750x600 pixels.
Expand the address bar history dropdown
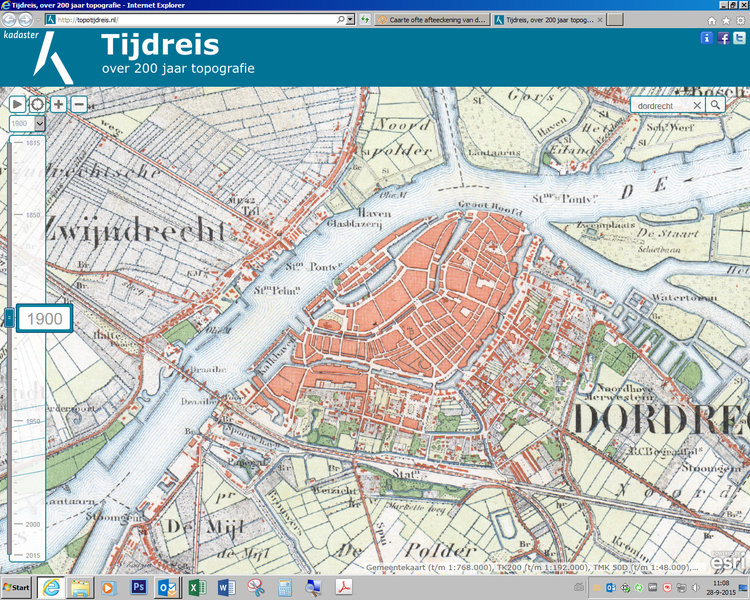[x=350, y=20]
